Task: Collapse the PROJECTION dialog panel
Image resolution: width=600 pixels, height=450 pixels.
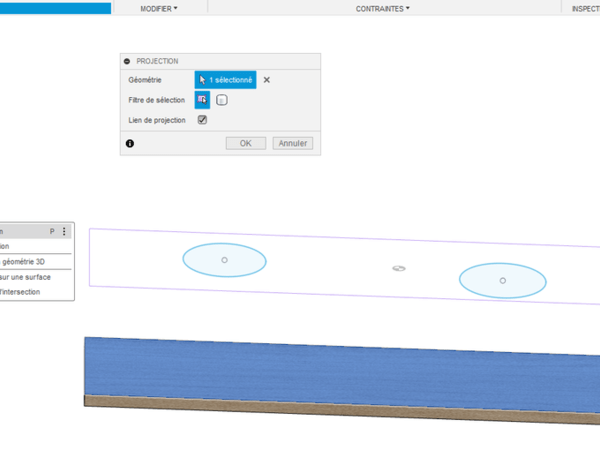Action: 128,61
